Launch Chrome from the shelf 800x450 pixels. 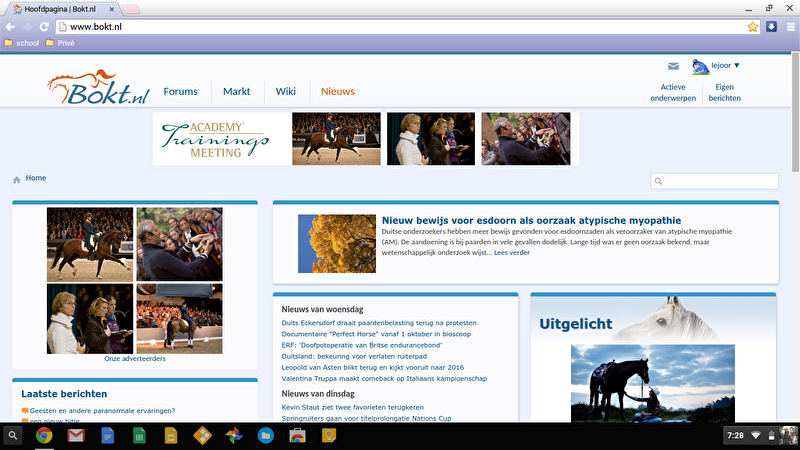44,436
